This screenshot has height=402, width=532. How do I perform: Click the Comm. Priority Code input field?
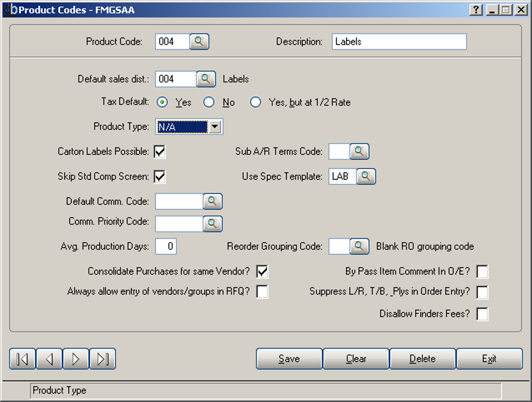(x=179, y=224)
